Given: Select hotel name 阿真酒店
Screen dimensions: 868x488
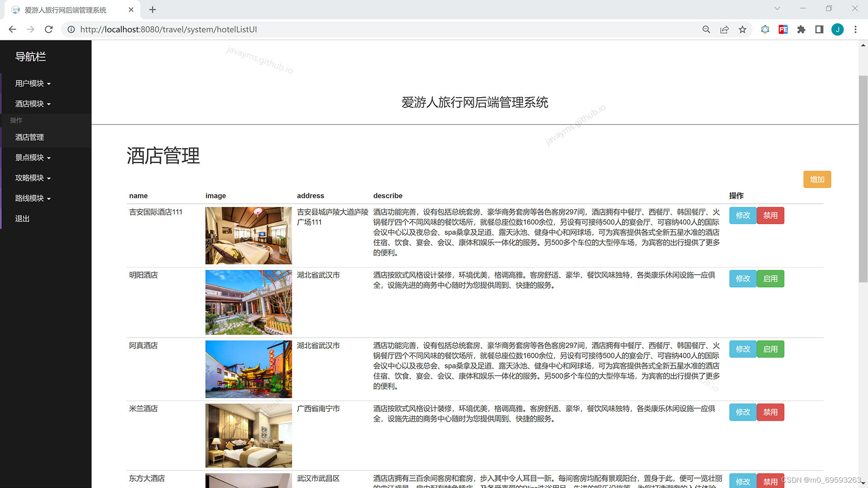Looking at the screenshot, I should 143,346.
